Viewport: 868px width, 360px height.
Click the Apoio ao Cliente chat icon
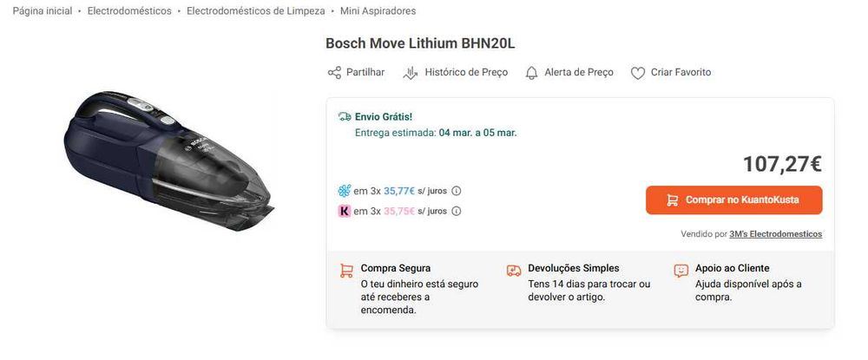pyautogui.click(x=681, y=271)
